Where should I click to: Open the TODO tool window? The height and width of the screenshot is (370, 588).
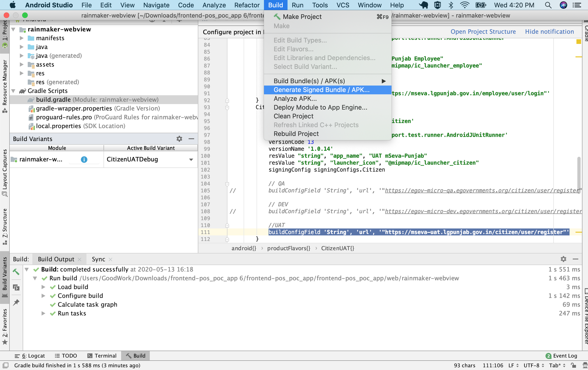click(x=66, y=356)
